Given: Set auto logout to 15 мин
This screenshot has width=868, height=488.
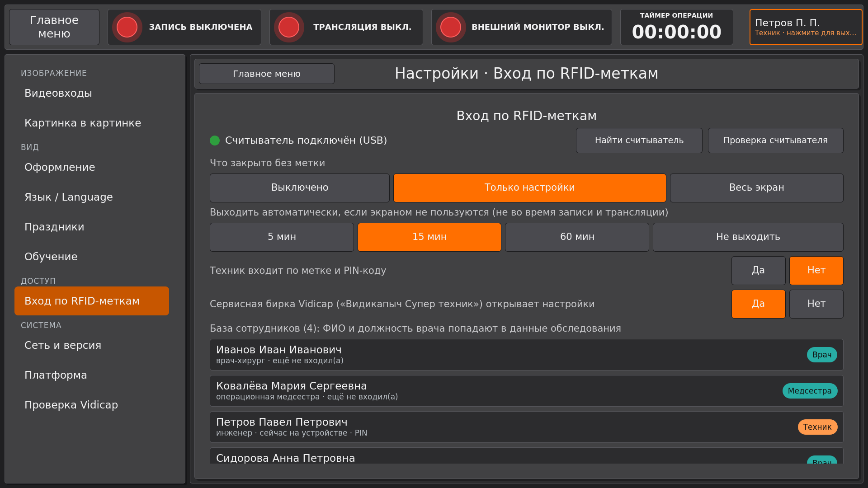Looking at the screenshot, I should pos(429,237).
